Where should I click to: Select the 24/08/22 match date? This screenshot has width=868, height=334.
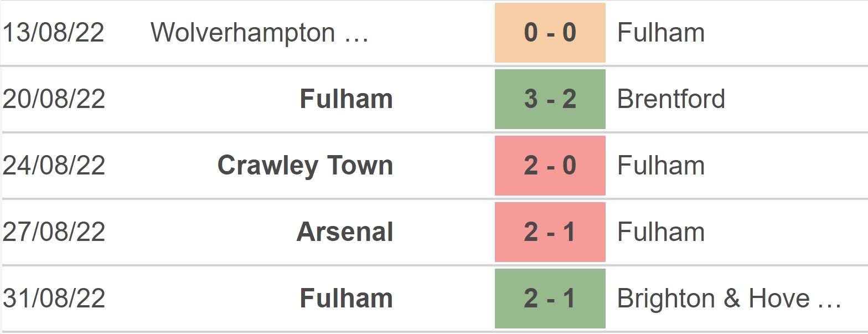pos(54,166)
